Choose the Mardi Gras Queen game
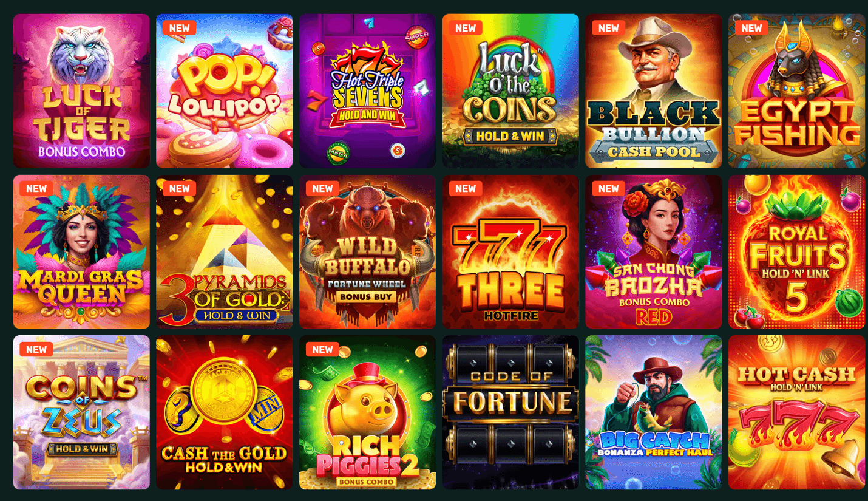The height and width of the screenshot is (501, 868). point(81,252)
